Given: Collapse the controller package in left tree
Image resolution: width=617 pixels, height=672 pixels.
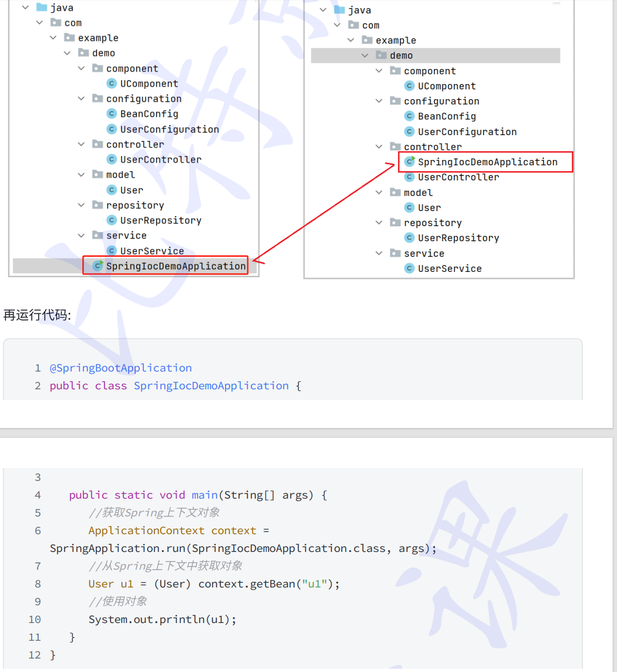Looking at the screenshot, I should (81, 144).
